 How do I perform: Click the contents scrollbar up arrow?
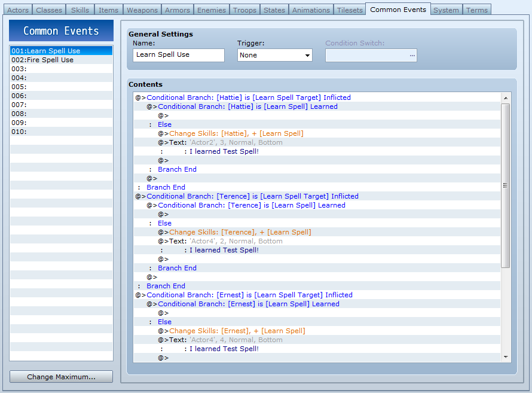coord(506,98)
